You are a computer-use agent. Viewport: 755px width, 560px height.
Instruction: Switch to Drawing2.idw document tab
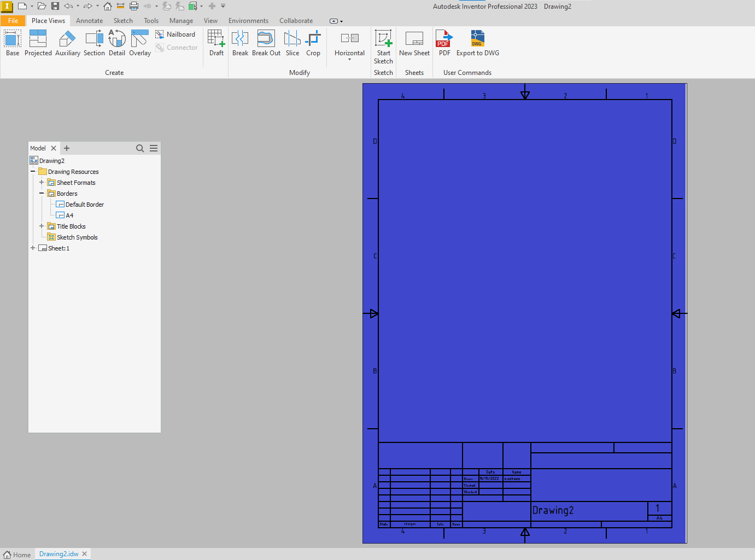tap(58, 554)
